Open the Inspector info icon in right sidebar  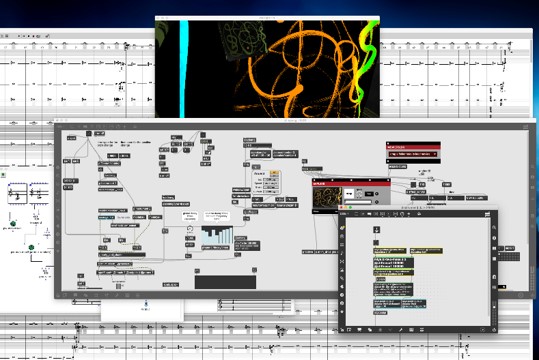494,238
